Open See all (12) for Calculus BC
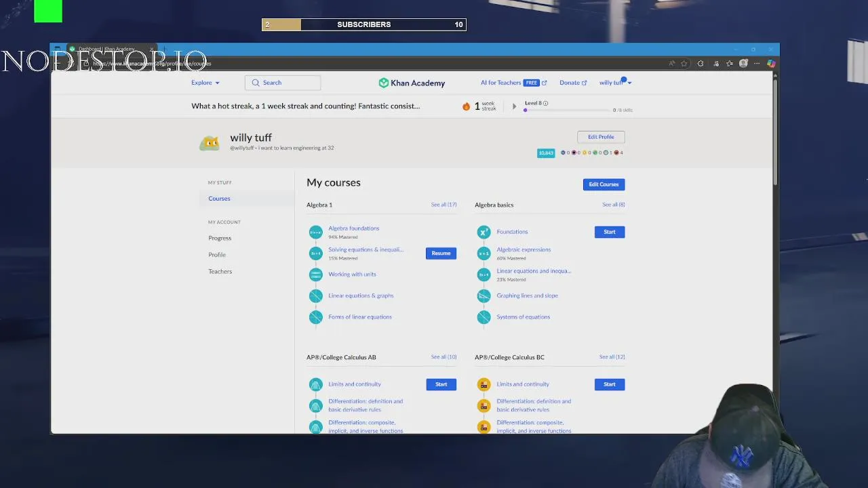Image resolution: width=868 pixels, height=488 pixels. coord(612,357)
